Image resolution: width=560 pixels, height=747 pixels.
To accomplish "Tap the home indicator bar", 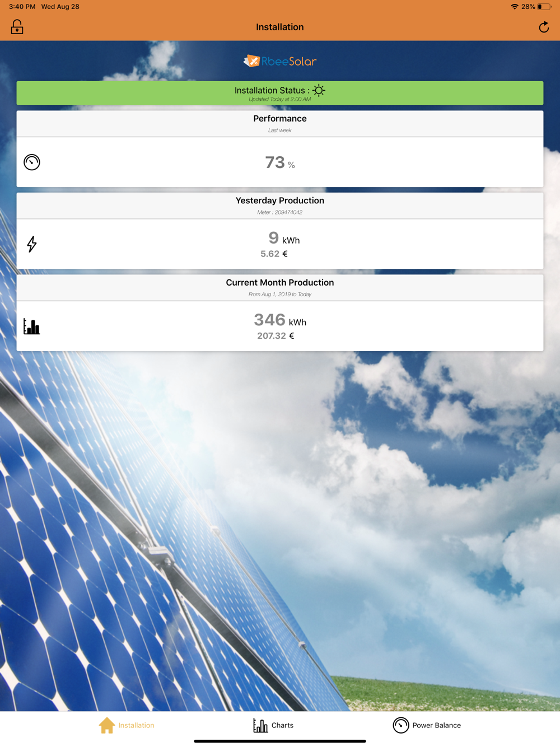I will coord(280,741).
